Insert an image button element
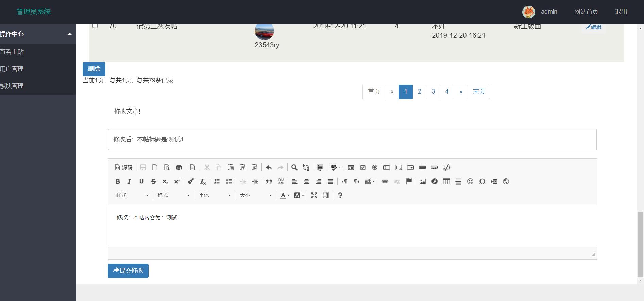644x301 pixels. click(x=434, y=167)
